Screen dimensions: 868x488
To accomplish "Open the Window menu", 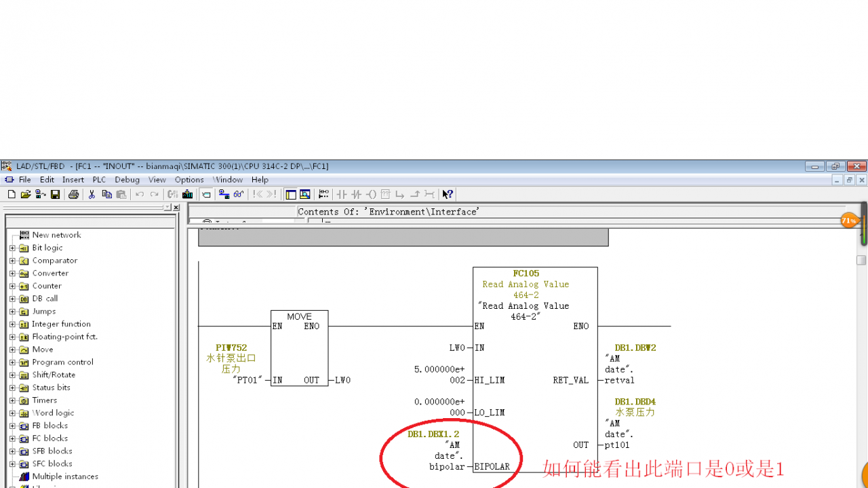I will click(228, 180).
